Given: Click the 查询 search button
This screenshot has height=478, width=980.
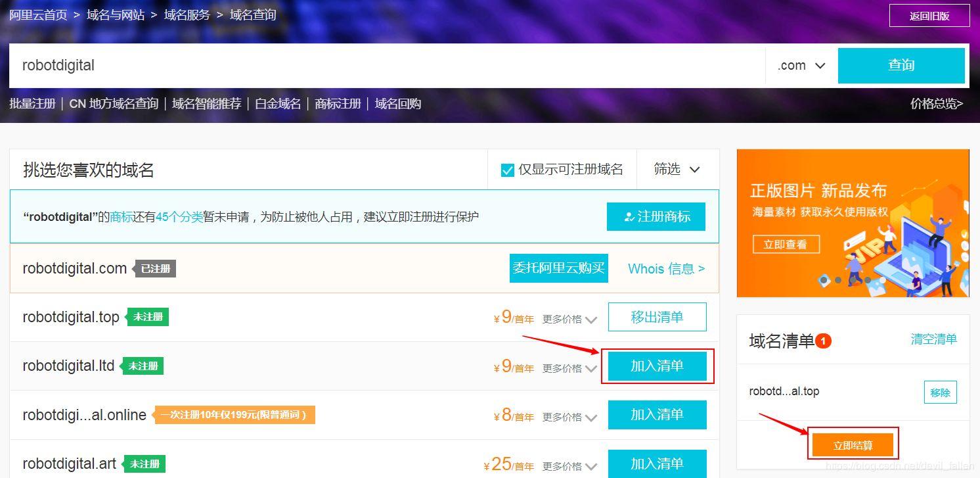Looking at the screenshot, I should point(901,65).
